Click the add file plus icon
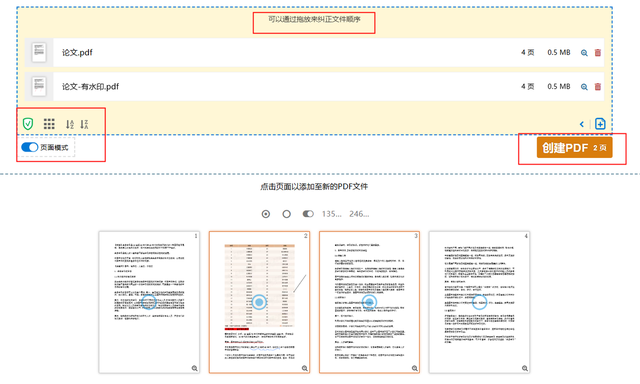Viewport: 640px width, 384px height. 600,124
